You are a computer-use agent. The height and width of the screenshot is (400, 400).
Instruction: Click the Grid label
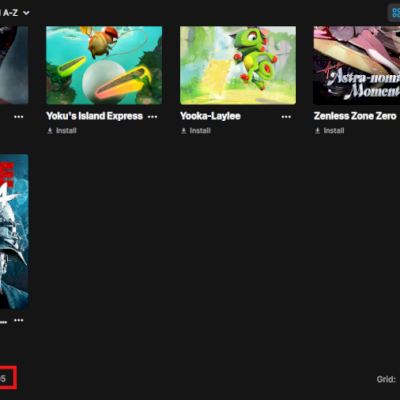pos(386,379)
